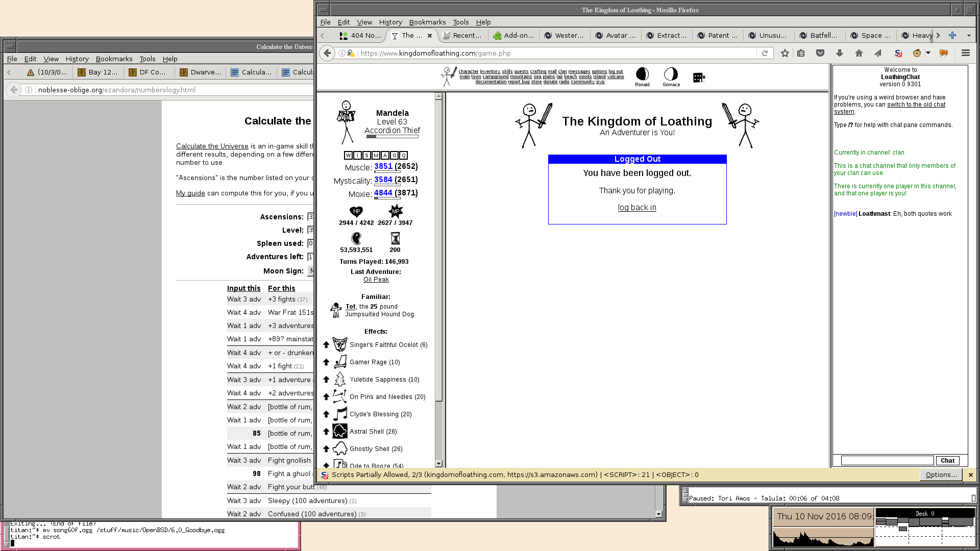Viewport: 980px width, 551px height.
Task: Extend Clyde's Blessing with its up arrow
Action: click(x=326, y=414)
